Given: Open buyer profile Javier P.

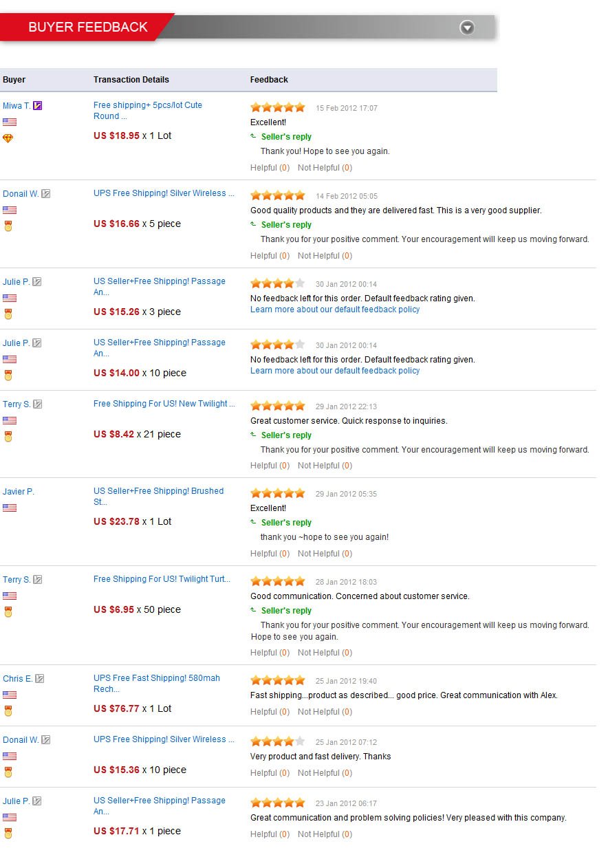Looking at the screenshot, I should 19,492.
